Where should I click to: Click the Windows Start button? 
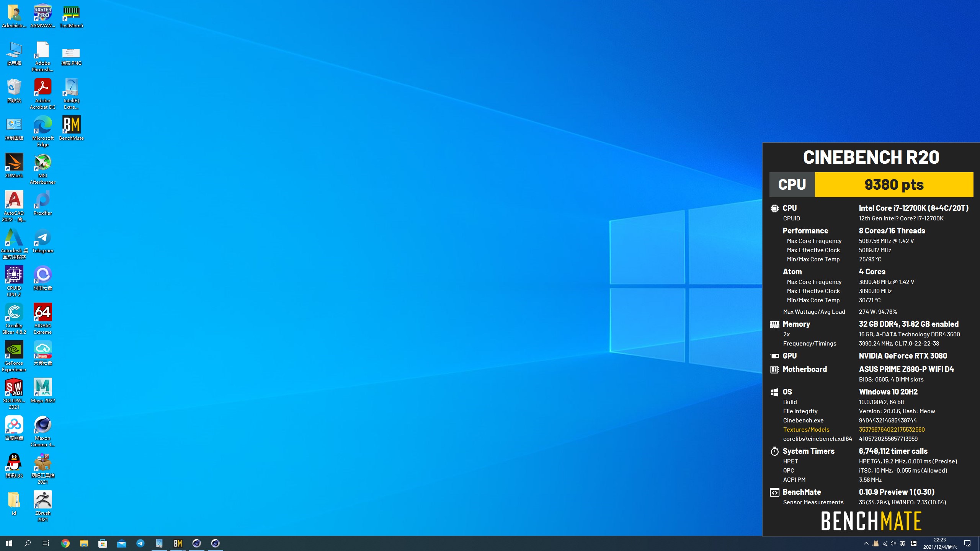coord(9,543)
